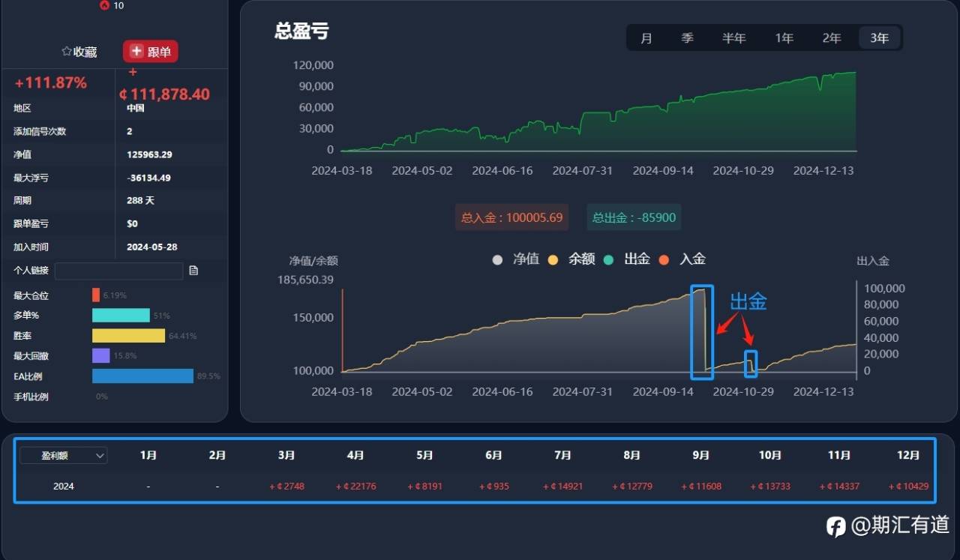Click the purple 最大回撤 bar
Viewport: 960px width, 560px height.
click(x=101, y=356)
